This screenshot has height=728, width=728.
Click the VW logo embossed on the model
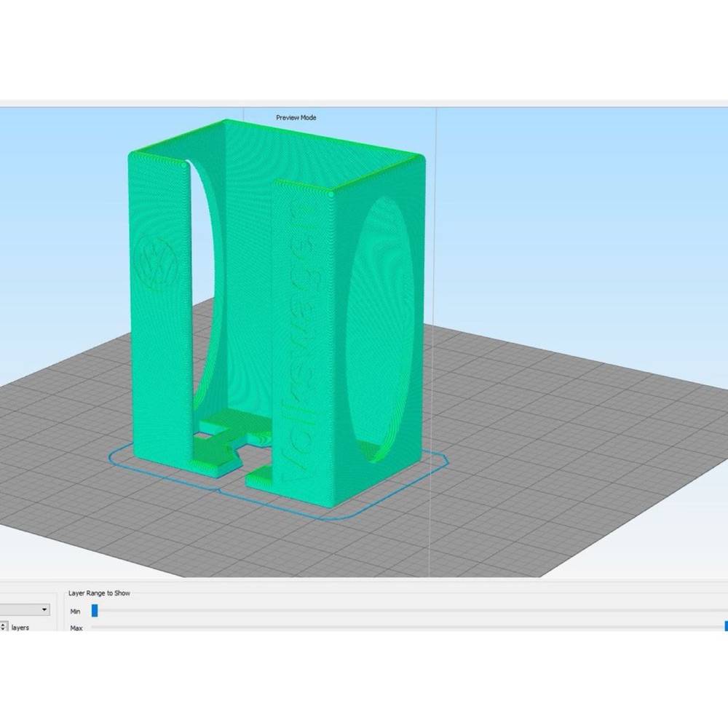coord(156,264)
